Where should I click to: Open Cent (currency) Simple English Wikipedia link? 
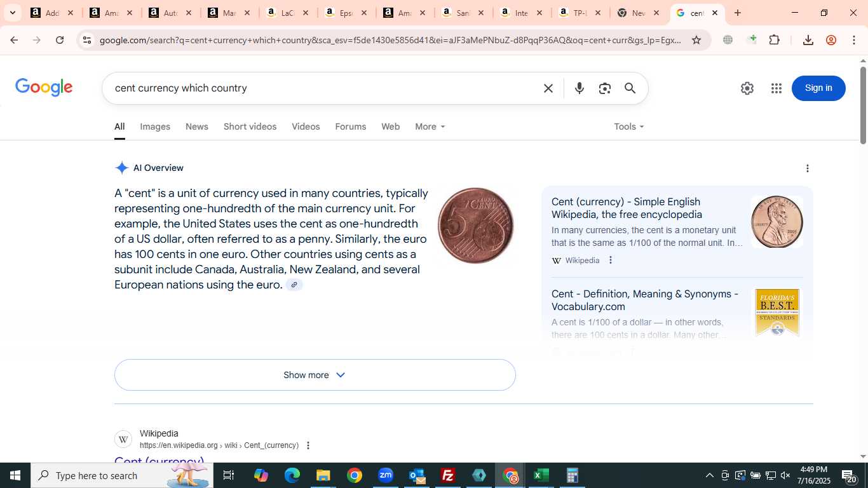point(627,208)
